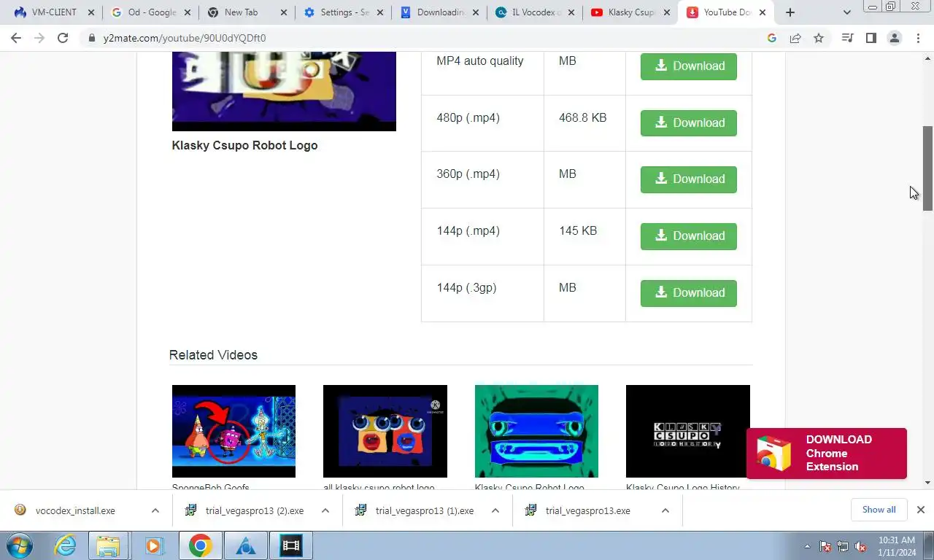Show all downloads
Viewport: 934px width, 560px height.
click(x=879, y=510)
